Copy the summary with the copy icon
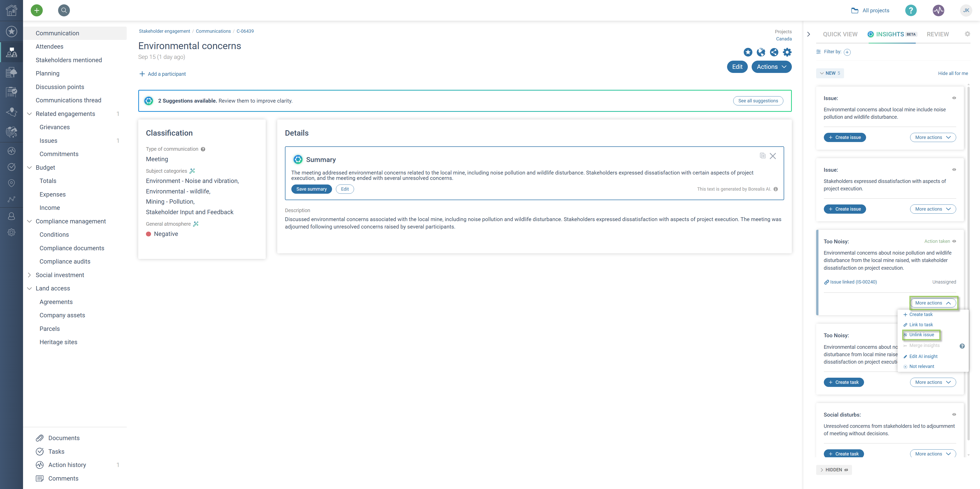Screen dimensions: 980x489 [762, 156]
